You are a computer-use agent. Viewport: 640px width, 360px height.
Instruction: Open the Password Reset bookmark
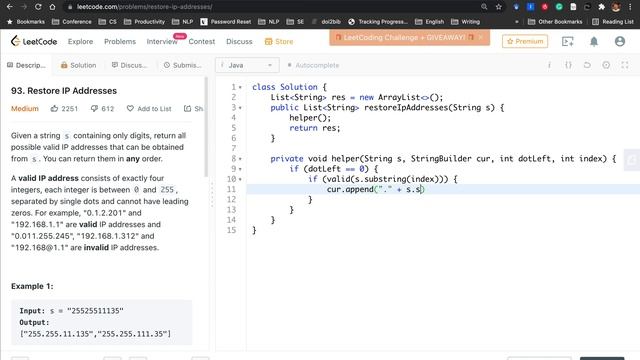226,22
